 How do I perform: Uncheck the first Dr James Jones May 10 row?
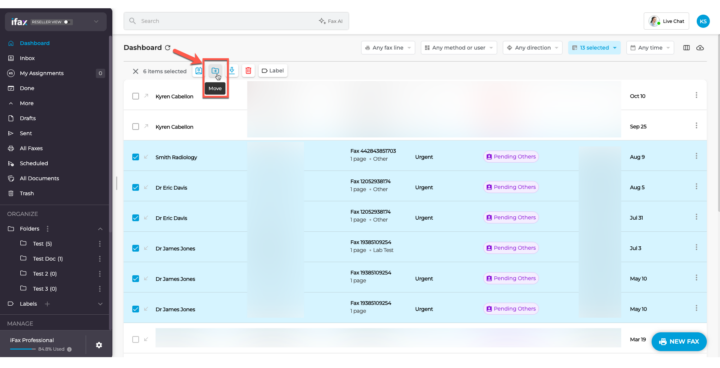tap(135, 278)
